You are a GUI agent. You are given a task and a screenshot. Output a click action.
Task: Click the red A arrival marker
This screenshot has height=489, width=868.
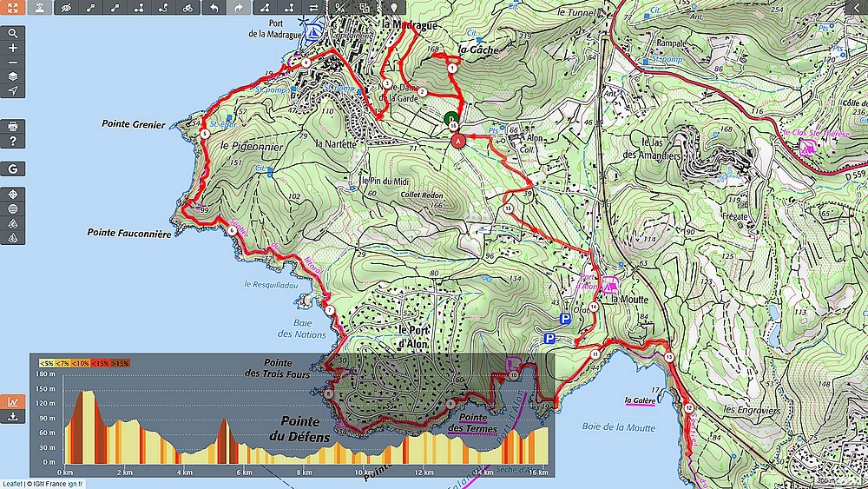pyautogui.click(x=457, y=142)
